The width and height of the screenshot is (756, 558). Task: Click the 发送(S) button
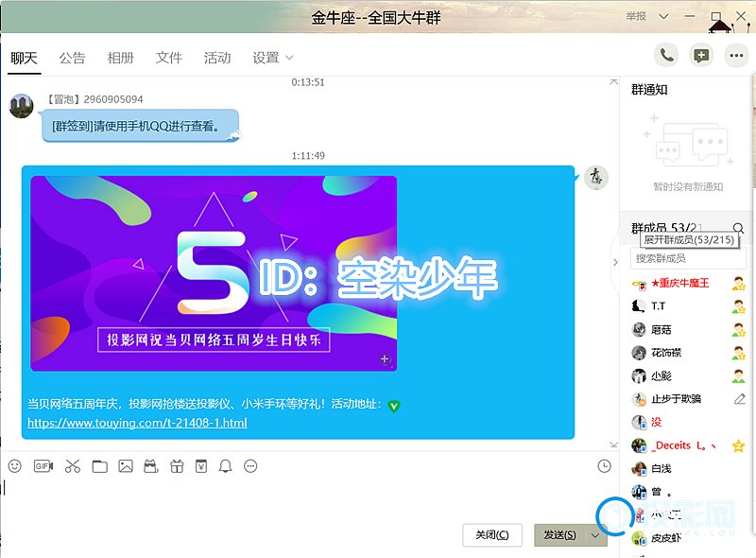[x=559, y=535]
